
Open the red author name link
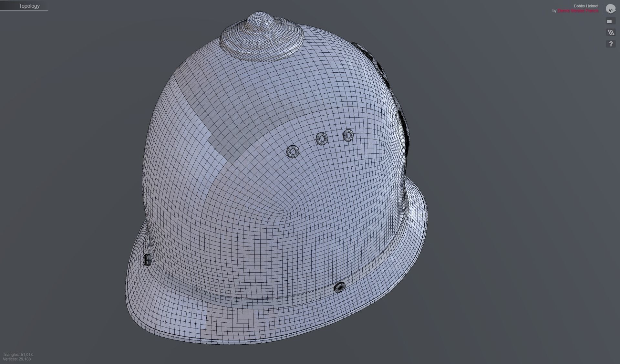(578, 11)
